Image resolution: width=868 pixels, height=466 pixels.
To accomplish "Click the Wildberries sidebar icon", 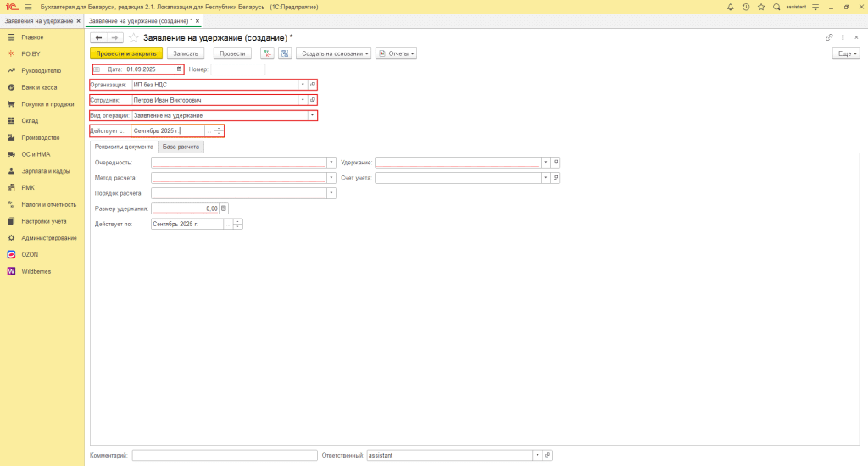I will point(11,271).
